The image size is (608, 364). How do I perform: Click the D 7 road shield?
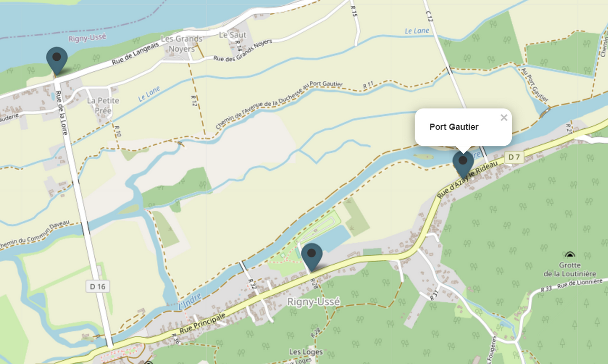point(514,157)
